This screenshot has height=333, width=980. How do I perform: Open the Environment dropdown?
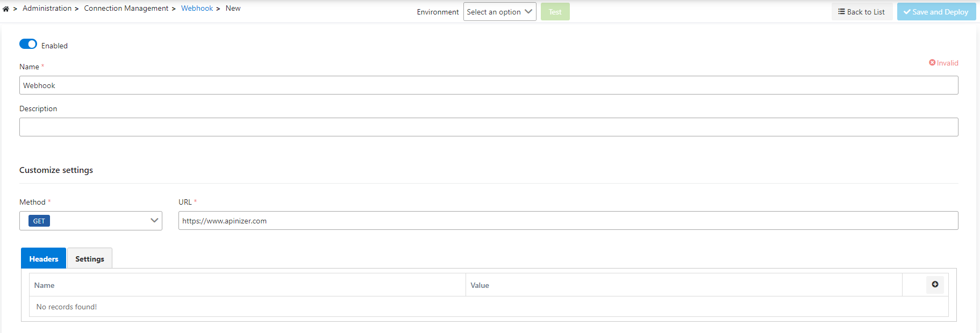[x=499, y=12]
